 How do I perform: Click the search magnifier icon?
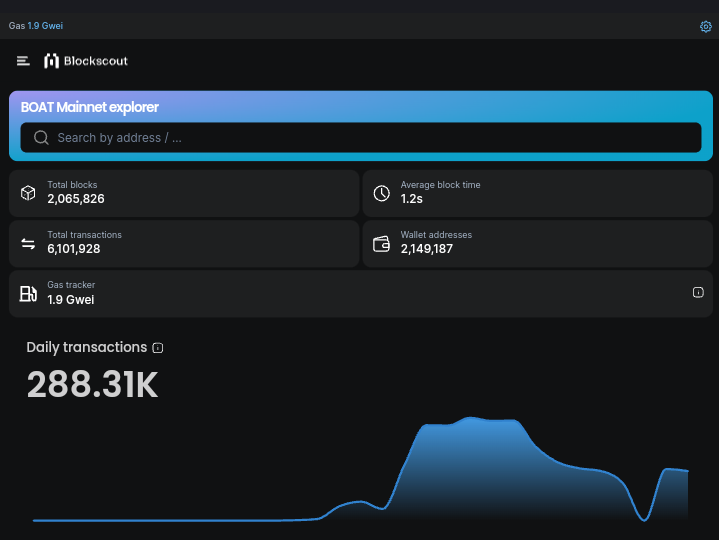[x=41, y=138]
